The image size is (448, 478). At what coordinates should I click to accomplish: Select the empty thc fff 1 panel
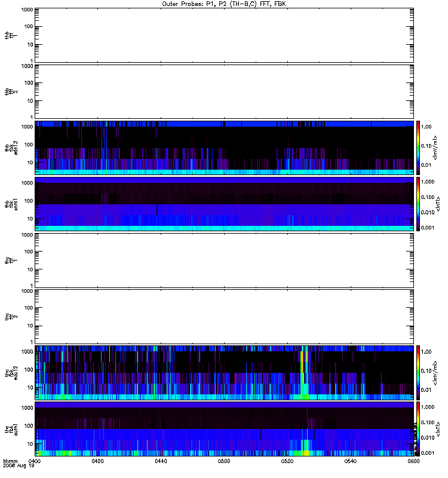224,261
